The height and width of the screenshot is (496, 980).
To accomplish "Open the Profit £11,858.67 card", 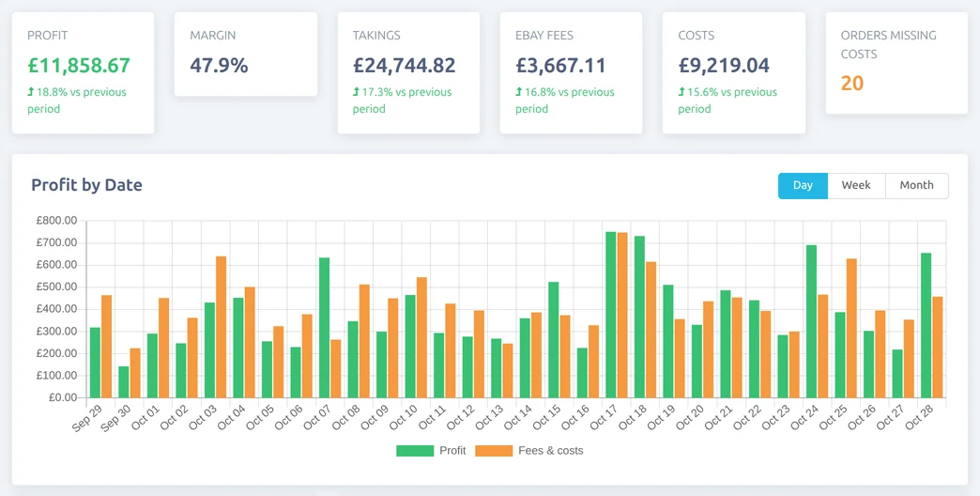I will click(x=84, y=72).
